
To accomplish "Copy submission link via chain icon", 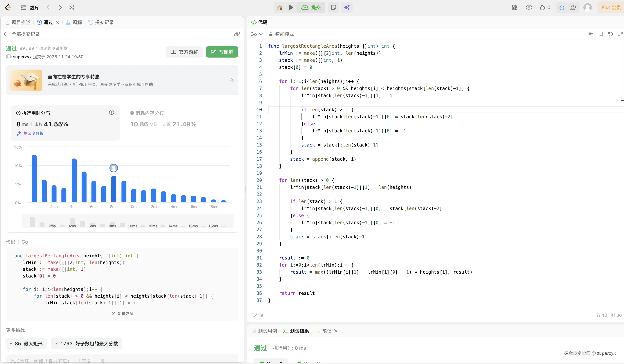I will [x=237, y=34].
